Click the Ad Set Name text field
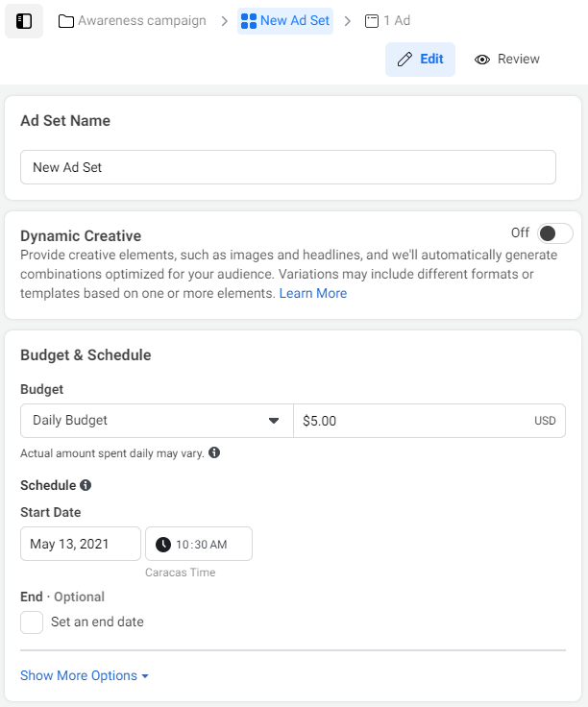The image size is (588, 707). pyautogui.click(x=288, y=167)
